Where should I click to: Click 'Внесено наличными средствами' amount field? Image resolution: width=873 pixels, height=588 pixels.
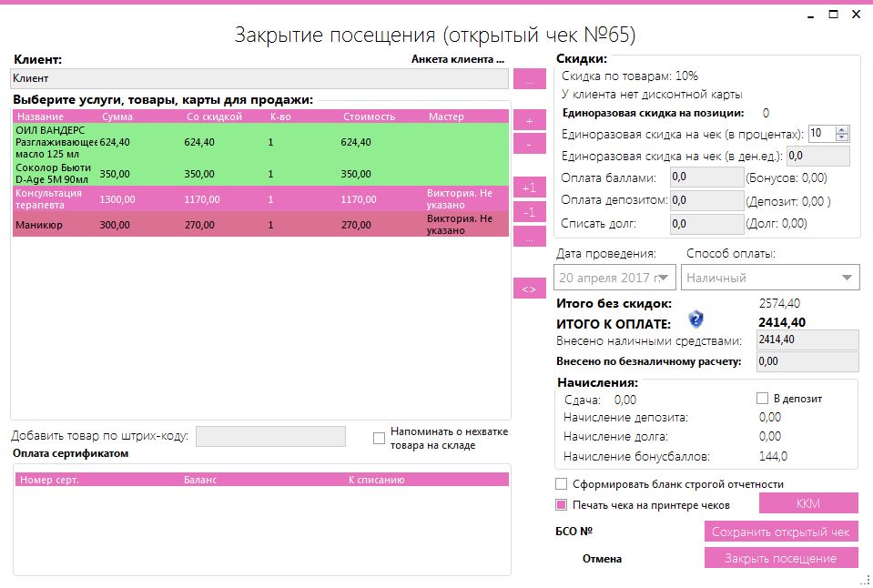(x=807, y=340)
